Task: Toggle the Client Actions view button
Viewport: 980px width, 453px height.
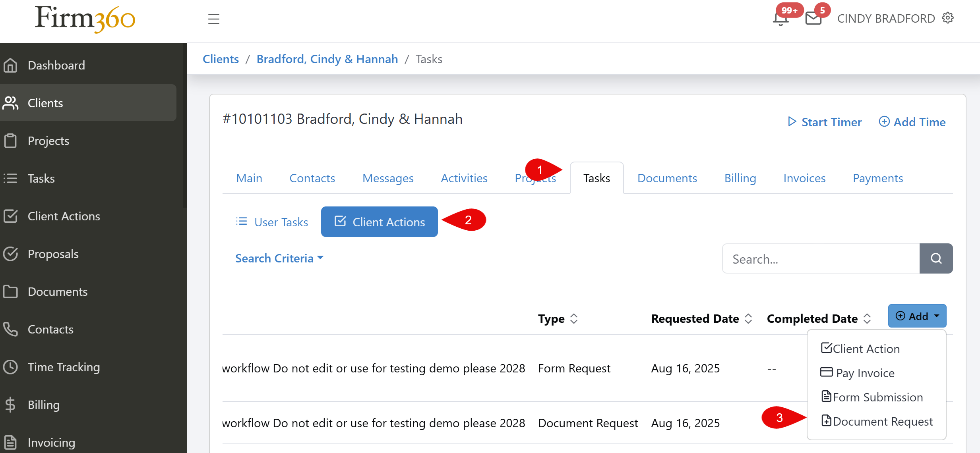Action: click(x=379, y=222)
